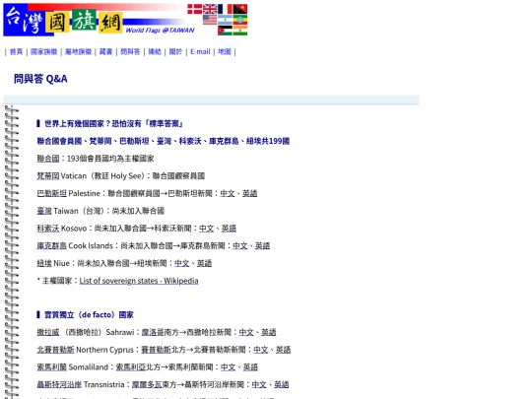Open Sahrawi news 英語 link

coord(269,332)
